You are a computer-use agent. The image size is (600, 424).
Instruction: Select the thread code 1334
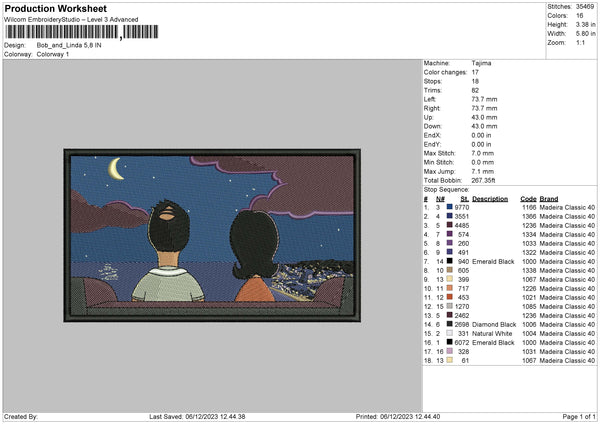(x=529, y=234)
